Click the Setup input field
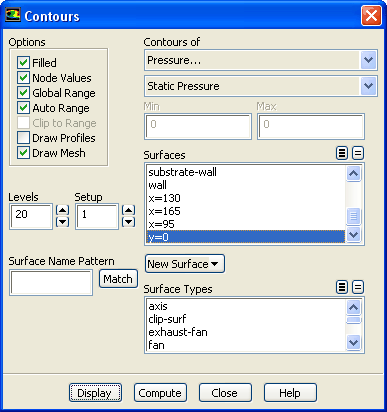Viewport: 387px width, 412px height. point(97,216)
